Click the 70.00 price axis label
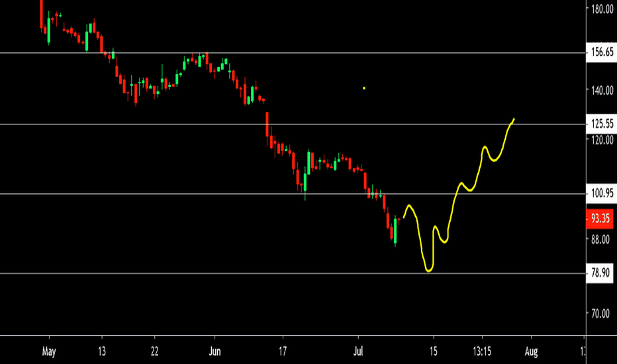Image resolution: width=617 pixels, height=364 pixels. (x=600, y=314)
